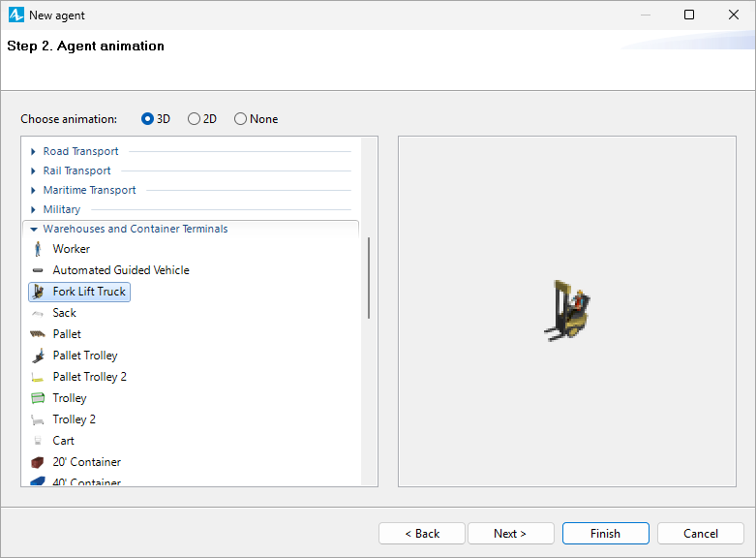
Task: Click the forklift 3D preview image
Action: tap(567, 311)
